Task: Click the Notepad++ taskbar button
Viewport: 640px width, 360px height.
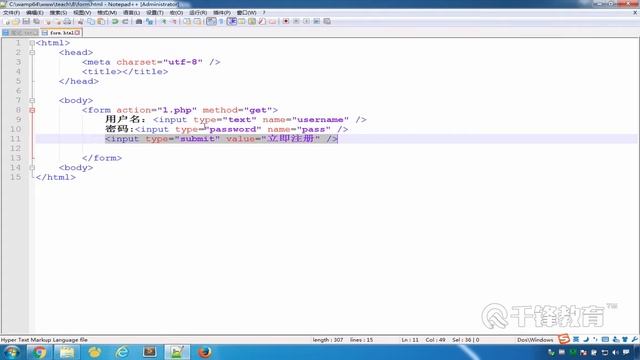Action: tap(177, 352)
